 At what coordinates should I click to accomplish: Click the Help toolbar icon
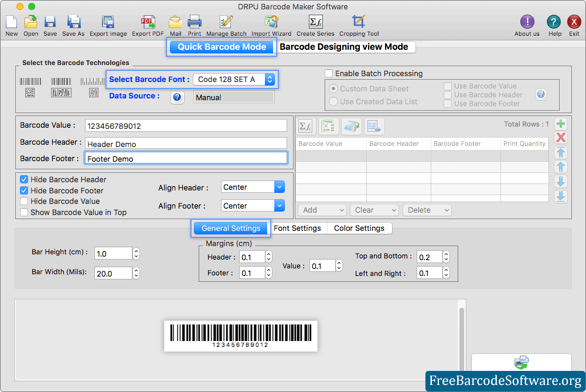pyautogui.click(x=554, y=22)
